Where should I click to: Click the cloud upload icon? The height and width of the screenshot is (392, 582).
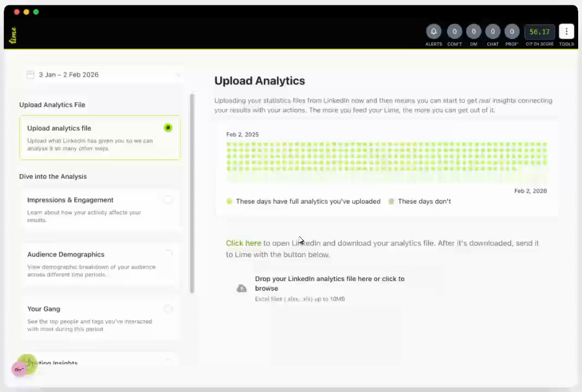click(241, 288)
